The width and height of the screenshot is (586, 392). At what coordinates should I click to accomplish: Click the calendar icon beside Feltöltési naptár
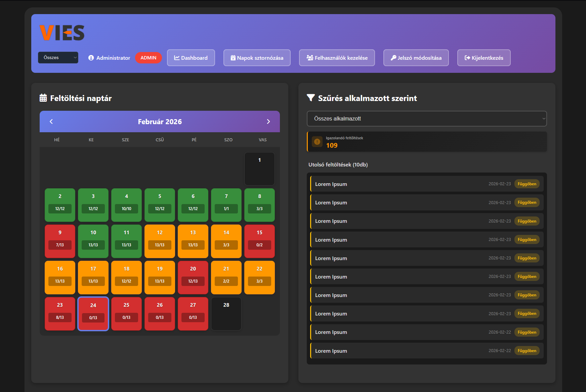(x=43, y=98)
